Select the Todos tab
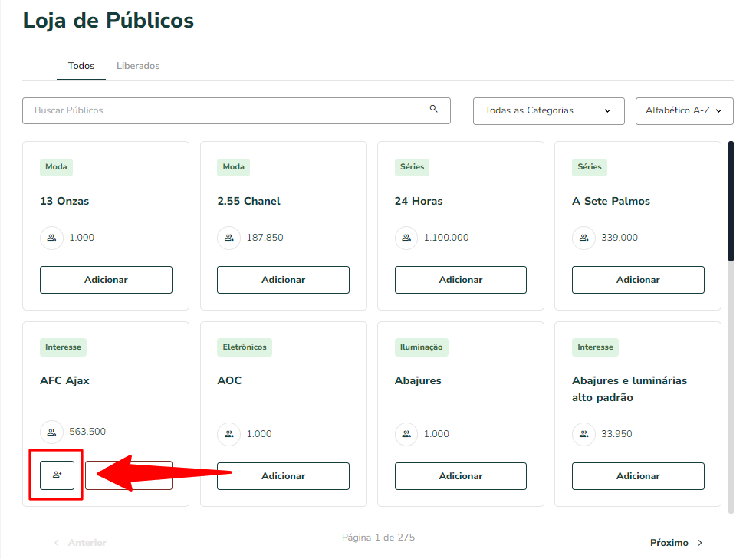Viewport: 756px width, 559px height. coord(81,66)
